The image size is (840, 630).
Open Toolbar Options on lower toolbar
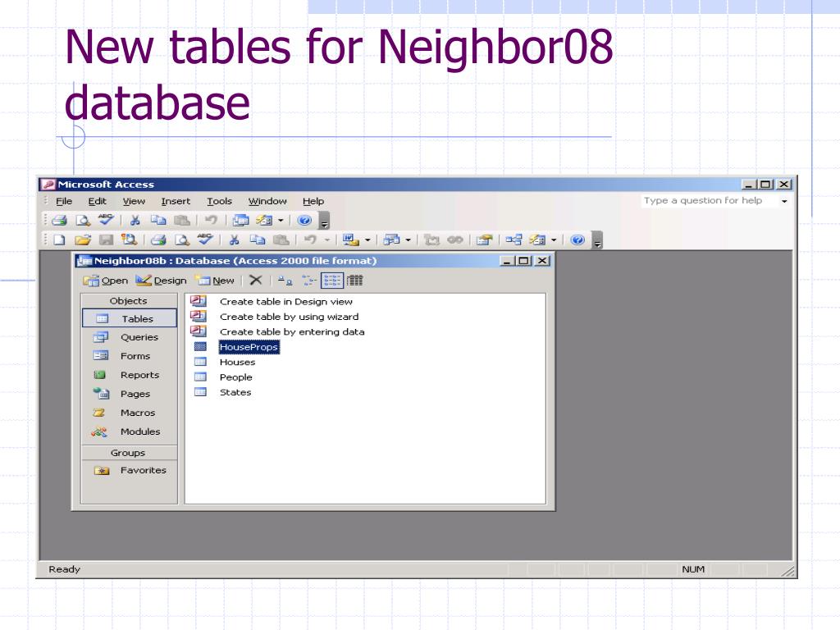[x=598, y=240]
